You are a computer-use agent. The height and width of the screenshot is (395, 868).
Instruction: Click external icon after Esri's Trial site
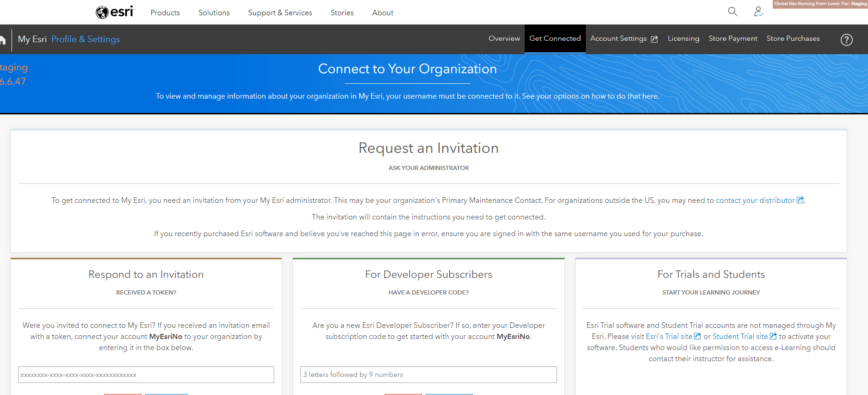698,336
